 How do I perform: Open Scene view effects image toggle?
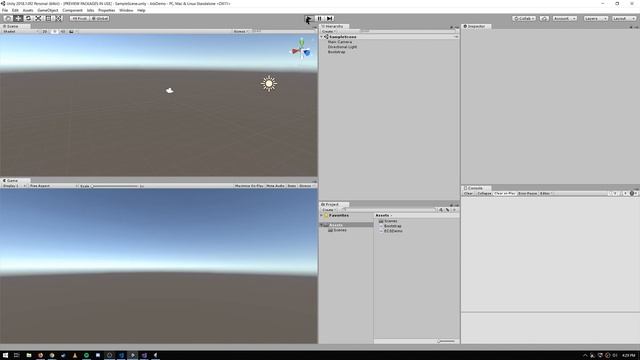[71, 31]
